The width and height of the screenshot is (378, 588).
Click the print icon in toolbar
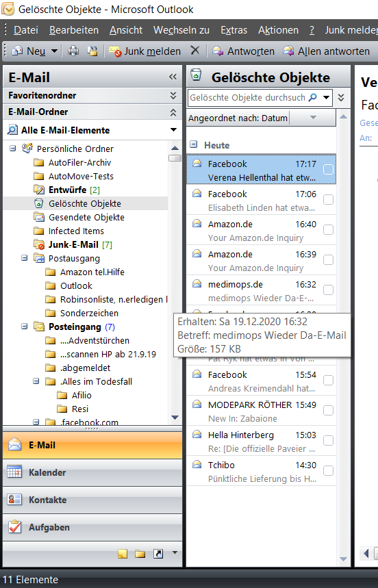(73, 51)
